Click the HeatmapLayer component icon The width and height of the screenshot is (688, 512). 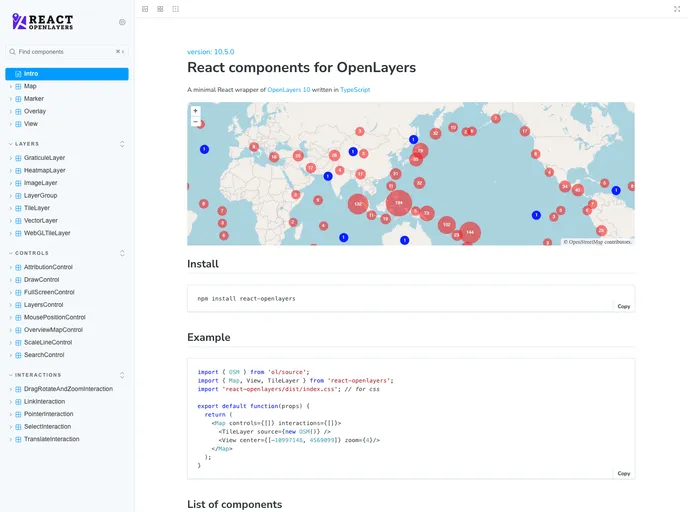pos(18,171)
